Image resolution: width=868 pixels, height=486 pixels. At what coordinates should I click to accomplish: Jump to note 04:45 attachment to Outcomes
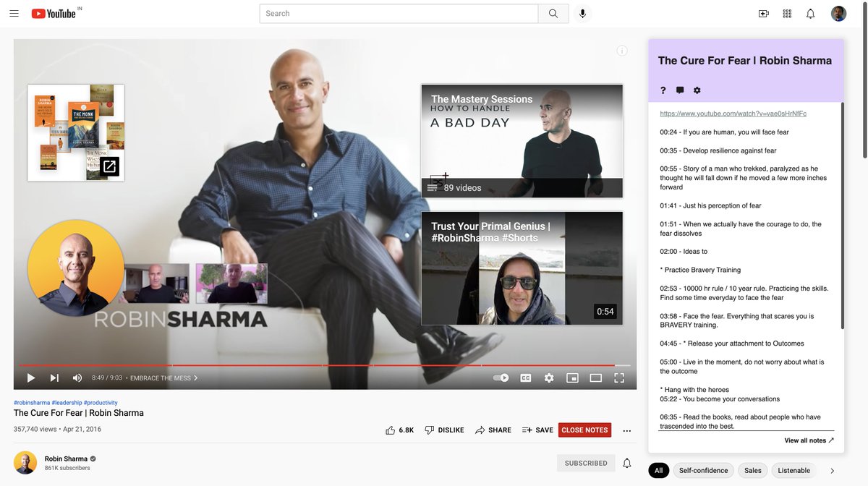point(732,344)
